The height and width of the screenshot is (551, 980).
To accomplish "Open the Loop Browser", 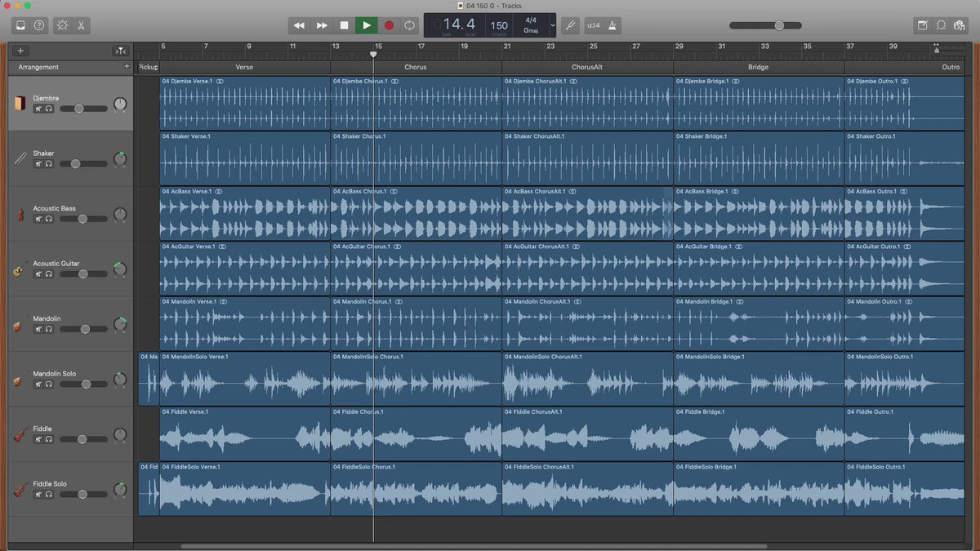I will [x=941, y=25].
